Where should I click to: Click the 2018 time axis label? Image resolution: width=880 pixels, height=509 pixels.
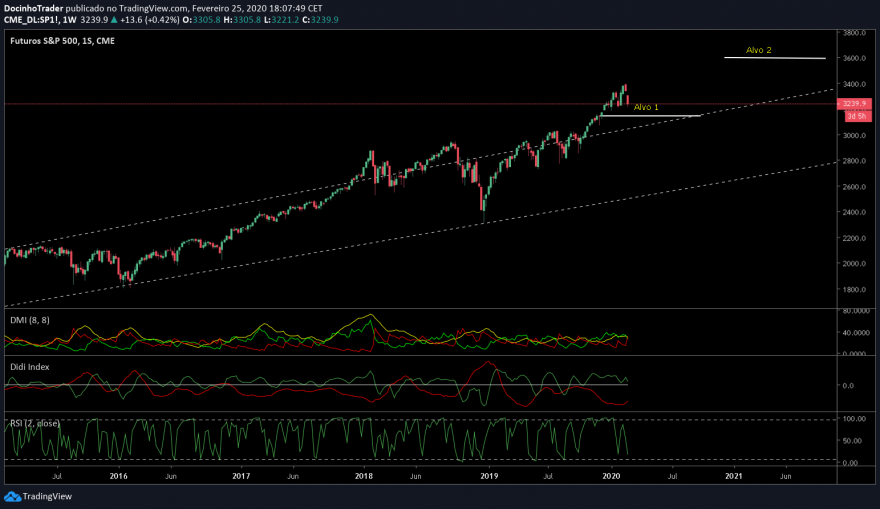click(364, 476)
